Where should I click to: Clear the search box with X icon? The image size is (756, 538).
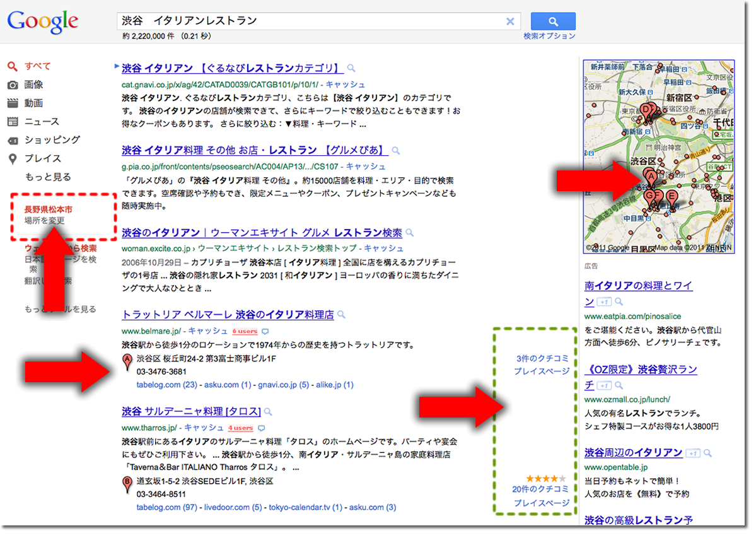coord(510,21)
